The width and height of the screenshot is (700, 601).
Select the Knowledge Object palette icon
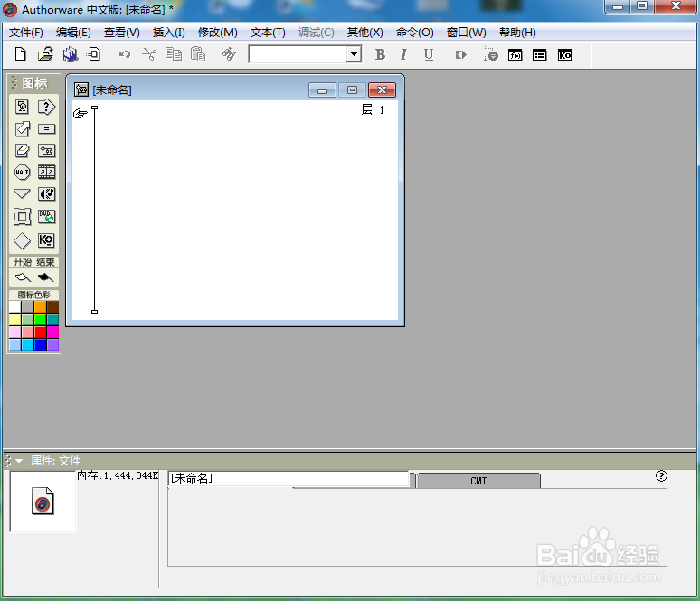click(46, 240)
